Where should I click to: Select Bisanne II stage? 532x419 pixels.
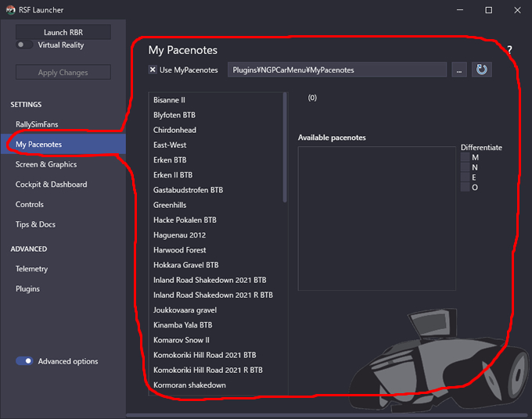215,100
